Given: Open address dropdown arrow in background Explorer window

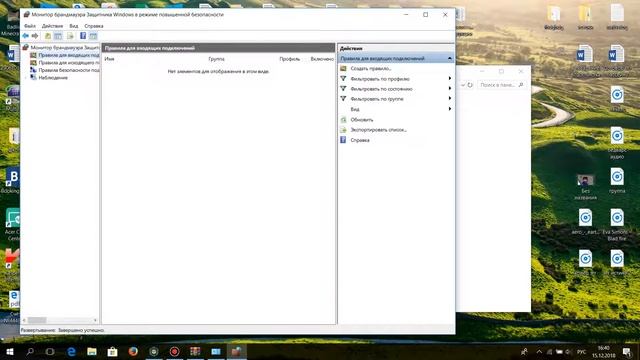Looking at the screenshot, I should [x=463, y=85].
